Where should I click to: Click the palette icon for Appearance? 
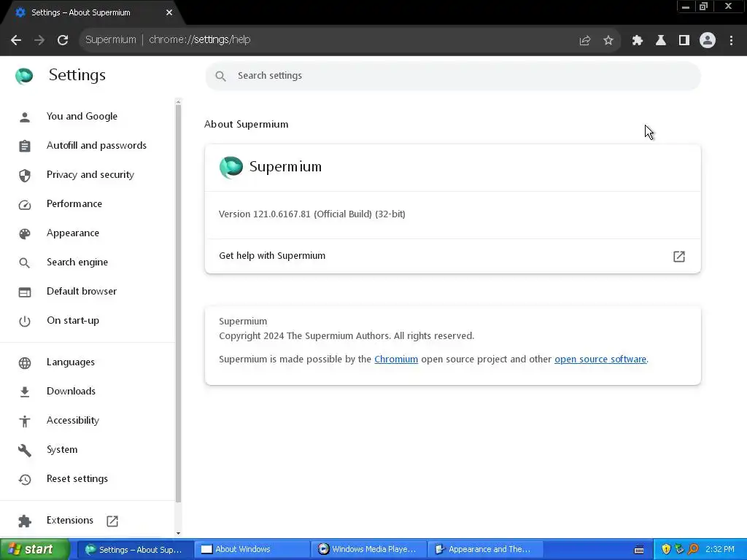24,233
